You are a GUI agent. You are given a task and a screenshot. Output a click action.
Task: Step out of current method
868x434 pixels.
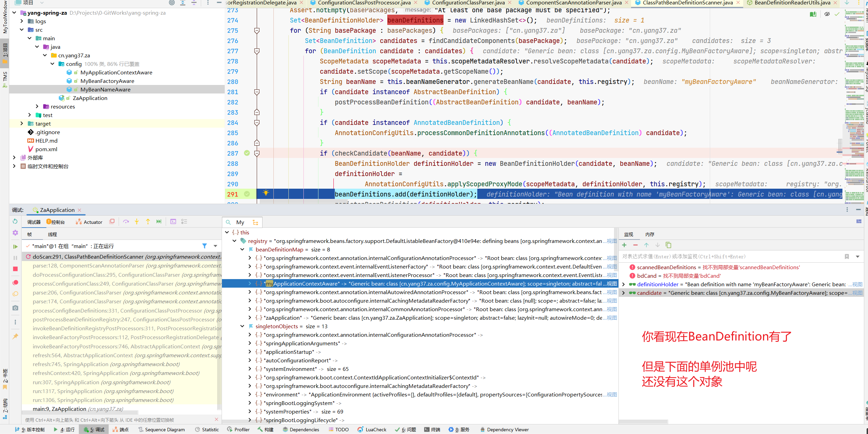point(148,222)
